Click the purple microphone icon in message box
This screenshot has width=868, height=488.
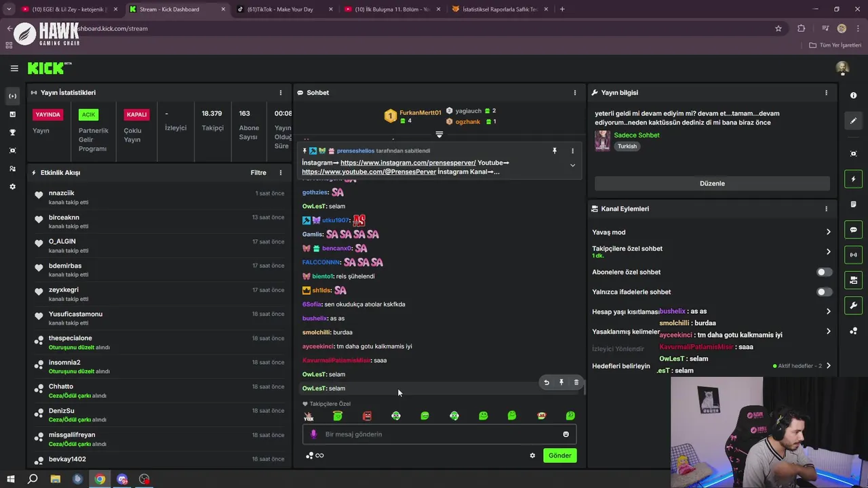coord(313,434)
